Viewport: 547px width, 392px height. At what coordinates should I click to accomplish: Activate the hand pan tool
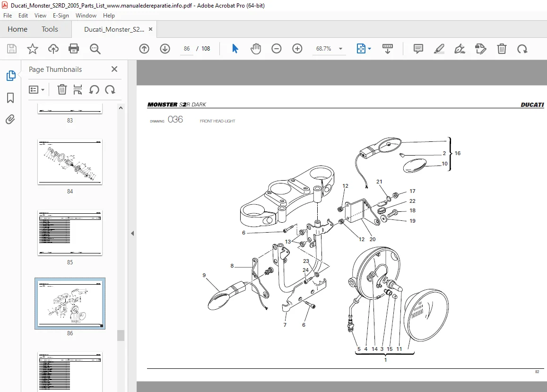click(256, 49)
